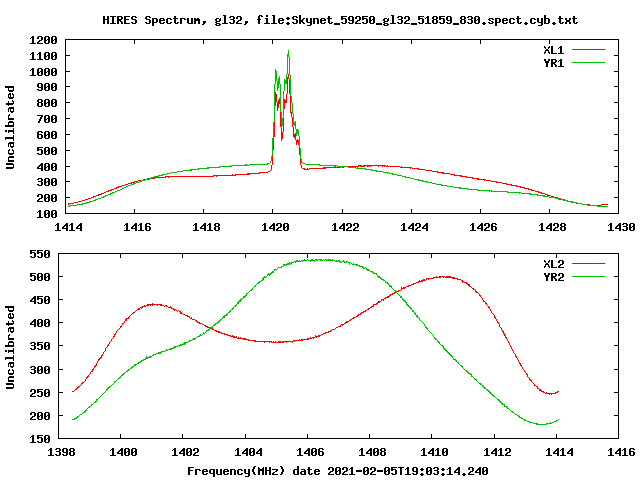This screenshot has width=640, height=480.
Task: Click the 200 y-axis tick label on top plot
Action: click(47, 198)
